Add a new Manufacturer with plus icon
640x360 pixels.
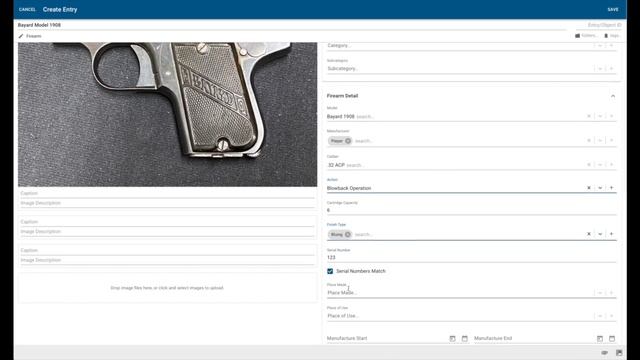[611, 140]
